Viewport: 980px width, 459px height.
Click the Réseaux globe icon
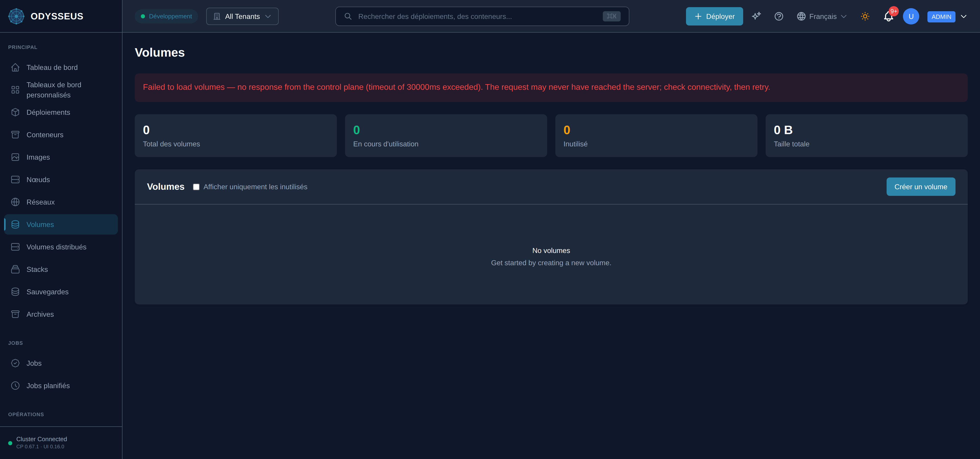(15, 202)
